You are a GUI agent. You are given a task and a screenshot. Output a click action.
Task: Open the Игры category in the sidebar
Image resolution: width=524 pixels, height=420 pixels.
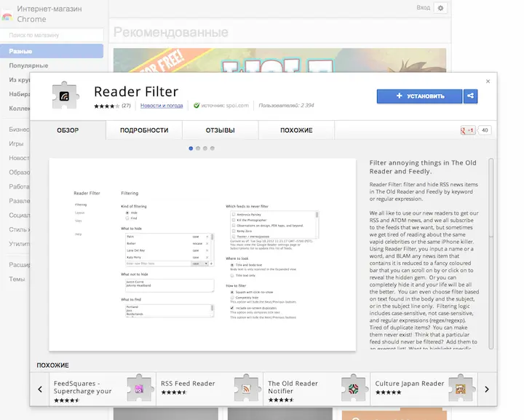point(16,143)
